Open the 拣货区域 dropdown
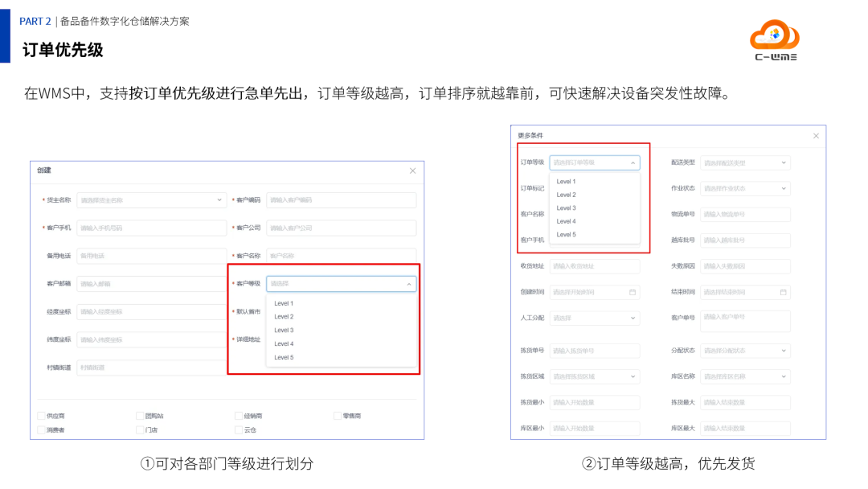This screenshot has width=868, height=489. [x=595, y=376]
